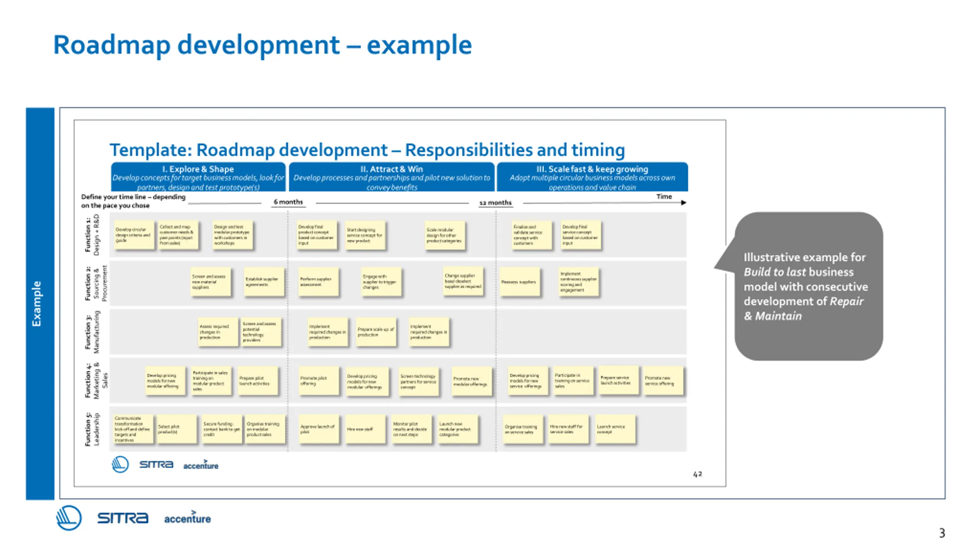Click 'Define your time line' instruction text
Screen dimensions: 980x551
tap(133, 201)
